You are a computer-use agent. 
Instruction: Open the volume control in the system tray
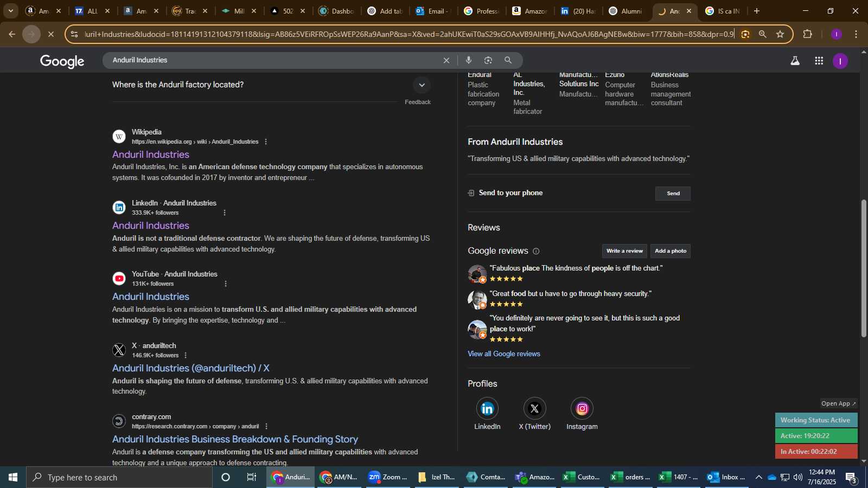click(798, 477)
